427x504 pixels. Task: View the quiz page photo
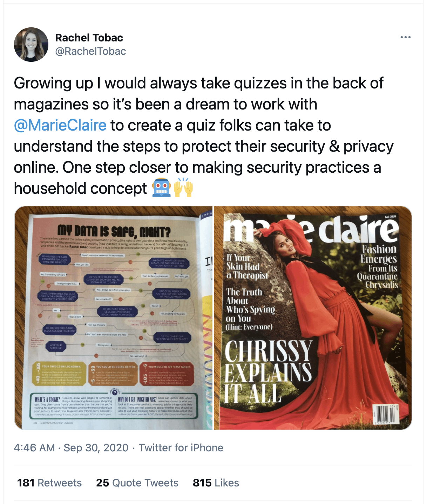(113, 318)
